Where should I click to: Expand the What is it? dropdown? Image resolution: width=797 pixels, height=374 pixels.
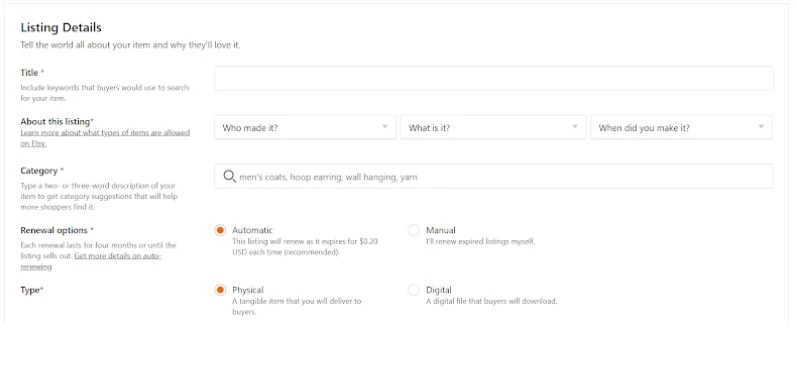493,127
